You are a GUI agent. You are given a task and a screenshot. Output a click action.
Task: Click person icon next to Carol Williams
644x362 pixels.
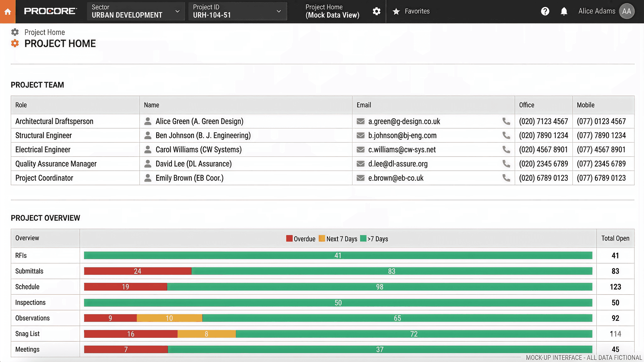(x=148, y=150)
